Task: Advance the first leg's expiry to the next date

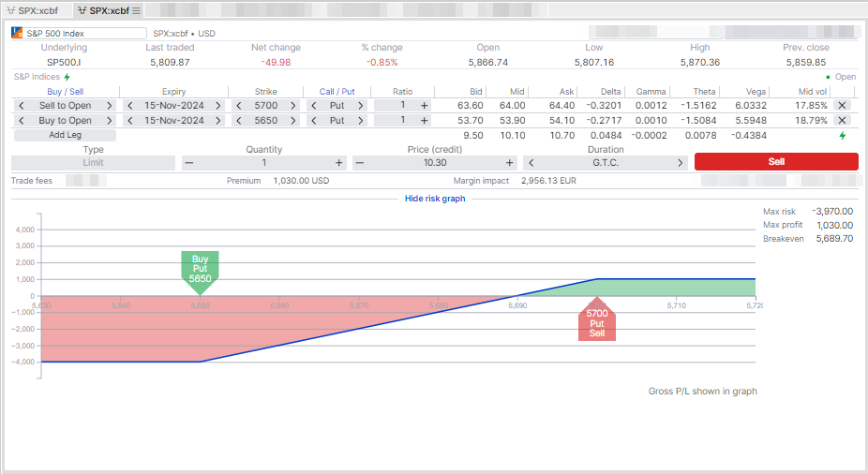Action: 218,106
